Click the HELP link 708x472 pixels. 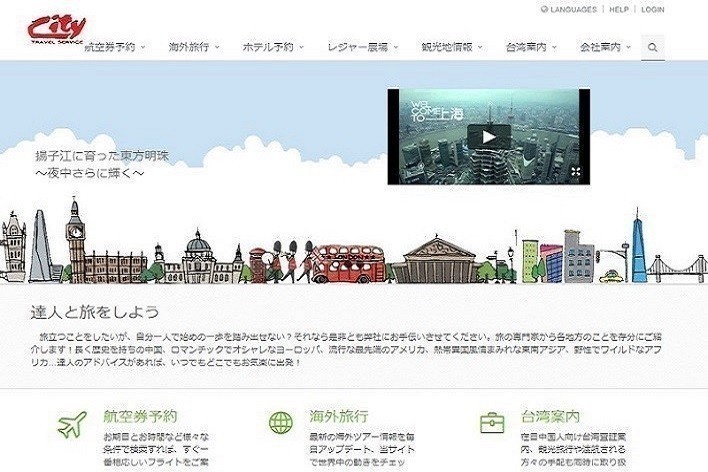pyautogui.click(x=619, y=10)
